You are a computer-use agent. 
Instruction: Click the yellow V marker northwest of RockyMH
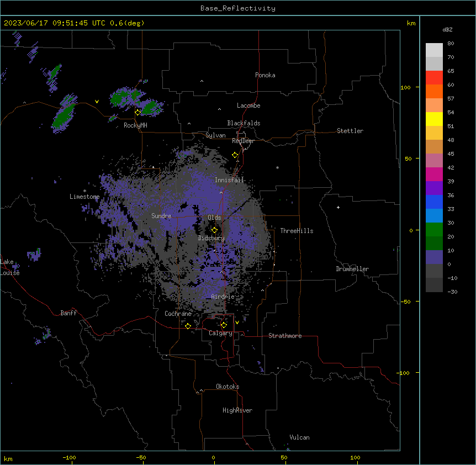(x=97, y=102)
